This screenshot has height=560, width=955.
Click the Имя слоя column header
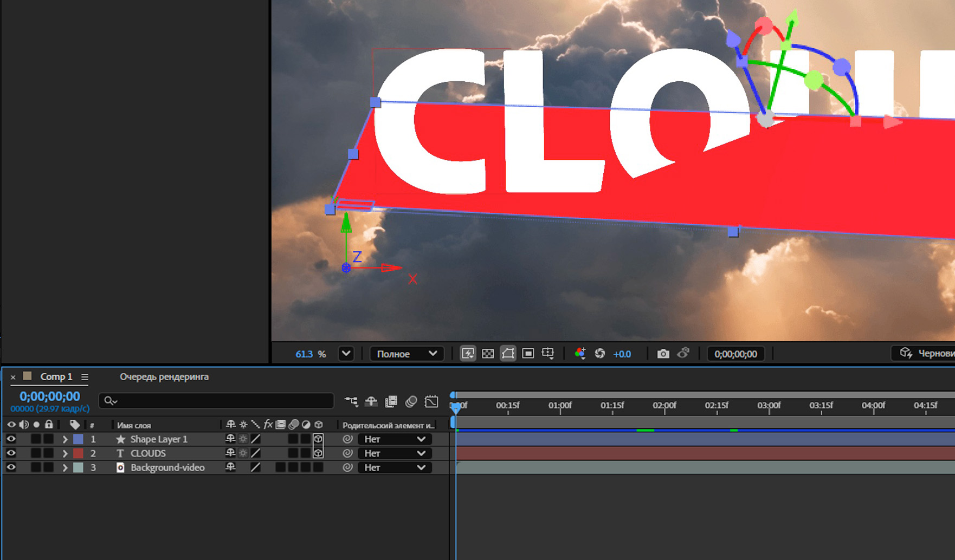pyautogui.click(x=134, y=425)
